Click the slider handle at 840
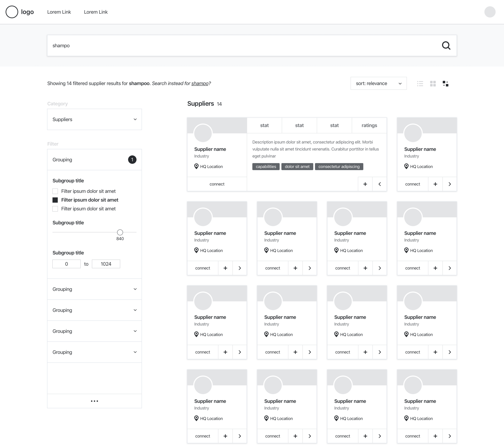Screen dimensions: 504x448 pos(120,232)
